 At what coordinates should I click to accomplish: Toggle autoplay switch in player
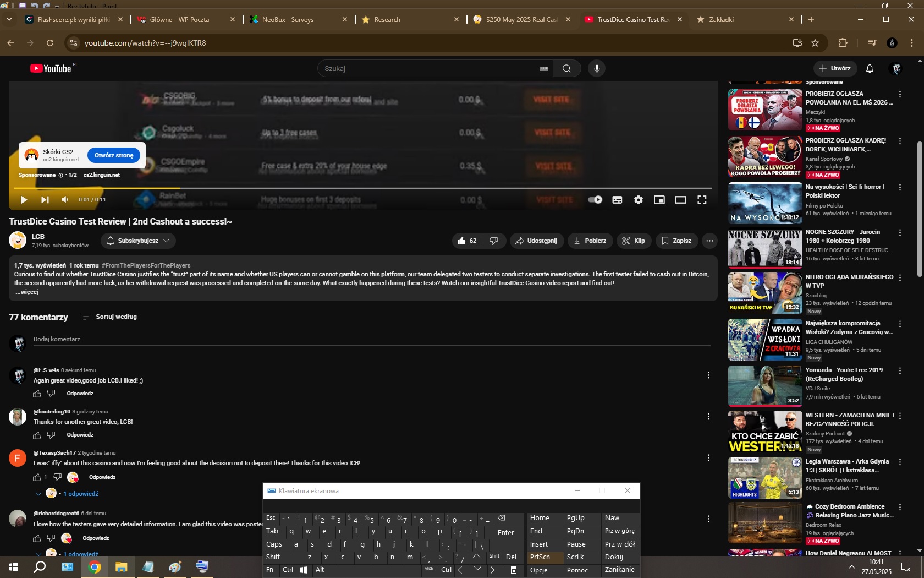tap(595, 200)
